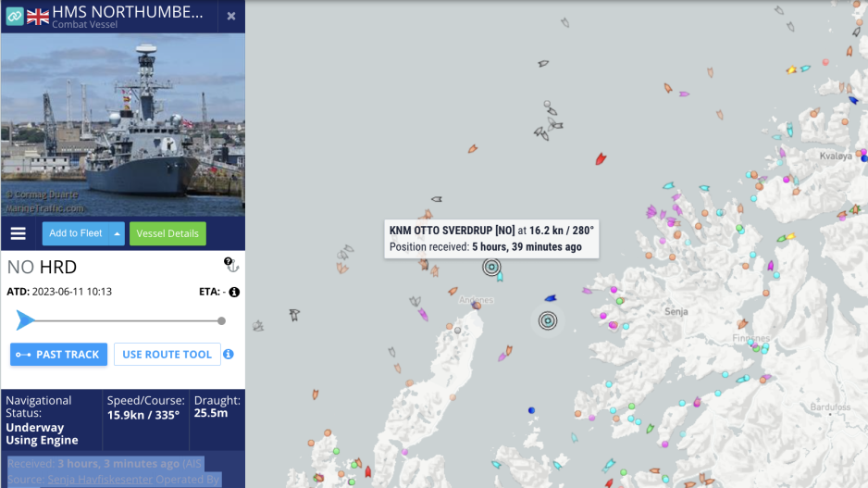
Task: Expand the Add to Fleet dropdown arrow
Action: [117, 233]
